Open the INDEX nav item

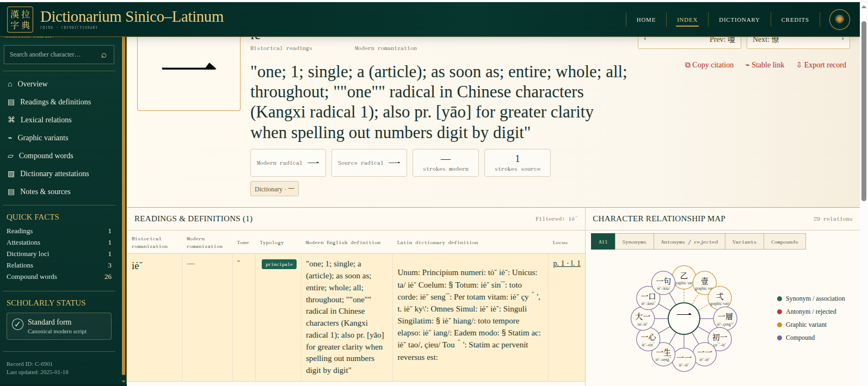point(687,20)
